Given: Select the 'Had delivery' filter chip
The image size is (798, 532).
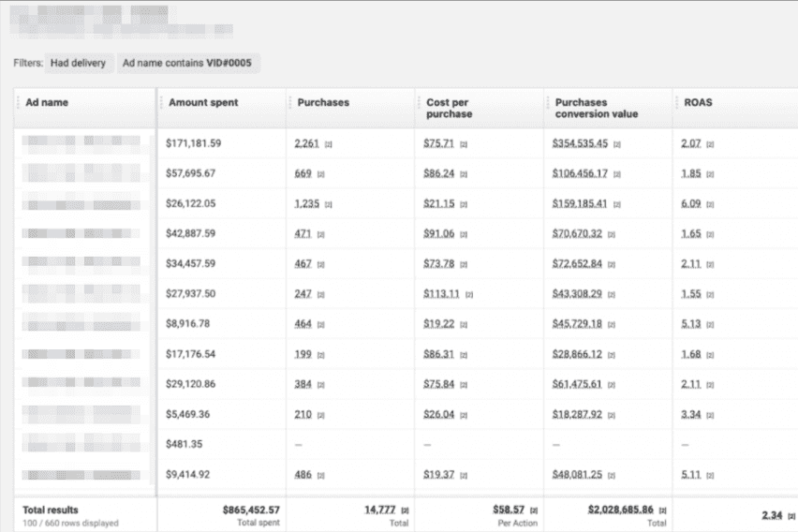Looking at the screenshot, I should [x=78, y=64].
